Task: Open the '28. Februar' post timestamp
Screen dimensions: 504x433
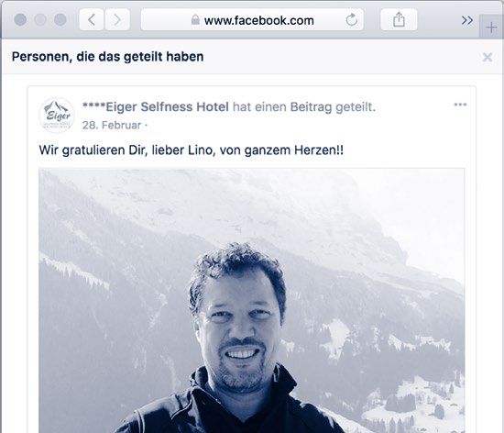Action: click(112, 125)
